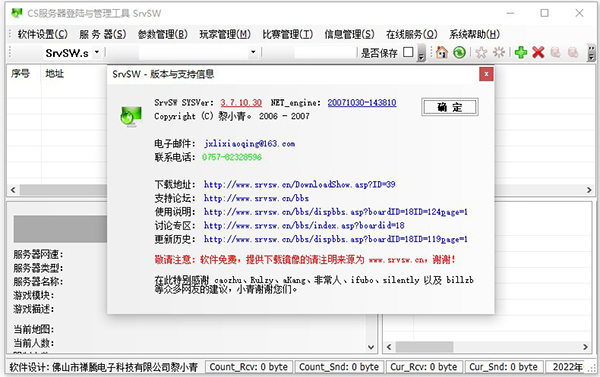Open the 支持论坛 bbs link

click(256, 198)
